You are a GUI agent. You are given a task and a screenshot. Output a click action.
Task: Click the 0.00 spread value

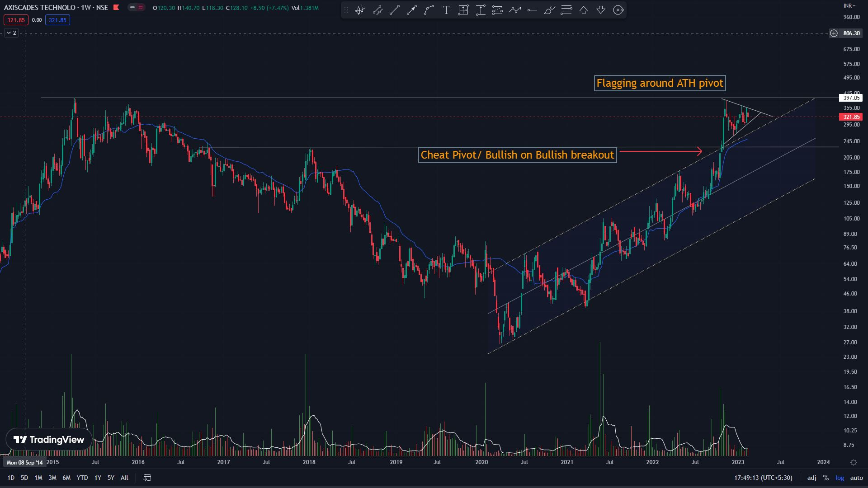[x=37, y=20]
